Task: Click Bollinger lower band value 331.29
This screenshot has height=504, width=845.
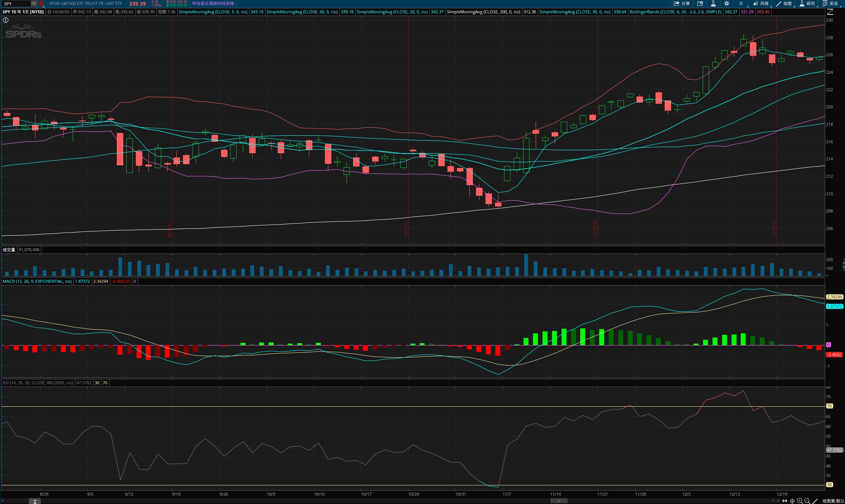Action: point(747,12)
